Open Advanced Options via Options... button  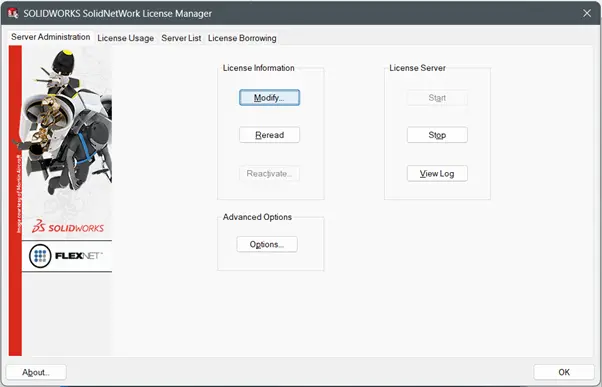[267, 244]
